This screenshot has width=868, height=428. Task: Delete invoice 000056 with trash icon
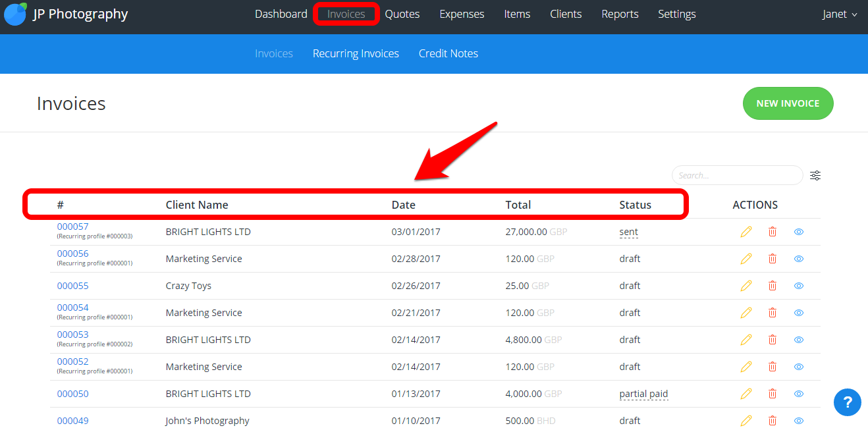pos(773,259)
